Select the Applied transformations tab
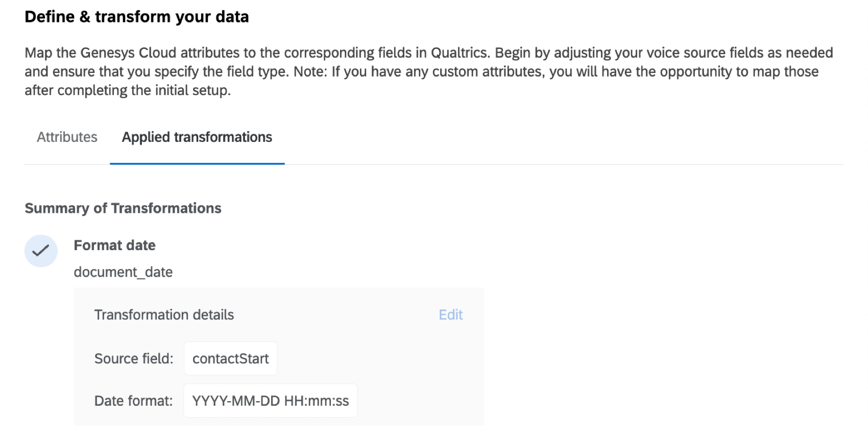Viewport: 868px width, 441px height. (x=197, y=137)
